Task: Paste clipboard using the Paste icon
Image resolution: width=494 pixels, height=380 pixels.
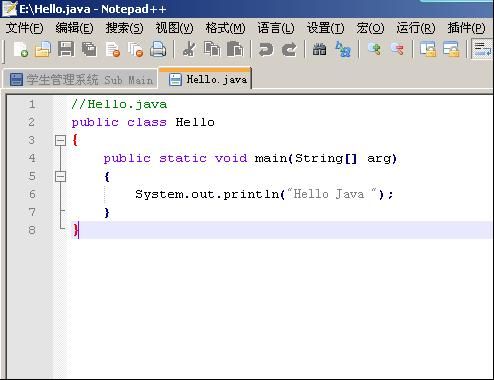Action: (x=235, y=49)
